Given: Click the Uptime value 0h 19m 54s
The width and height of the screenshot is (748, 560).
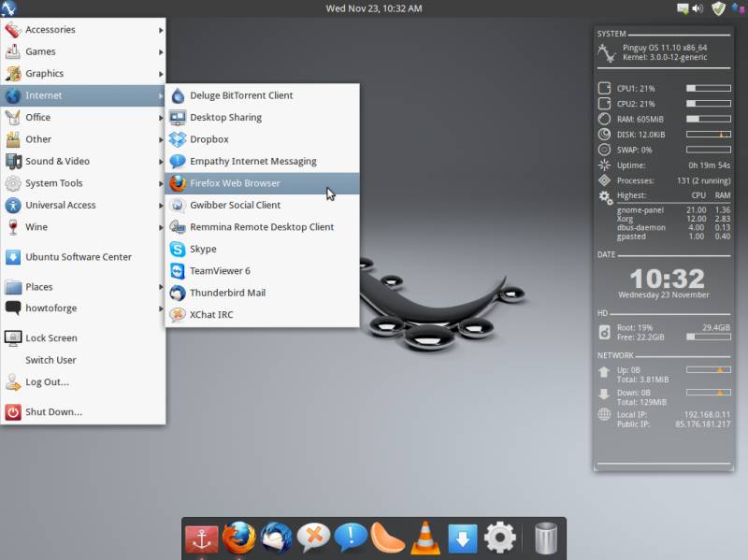Looking at the screenshot, I should [x=710, y=165].
